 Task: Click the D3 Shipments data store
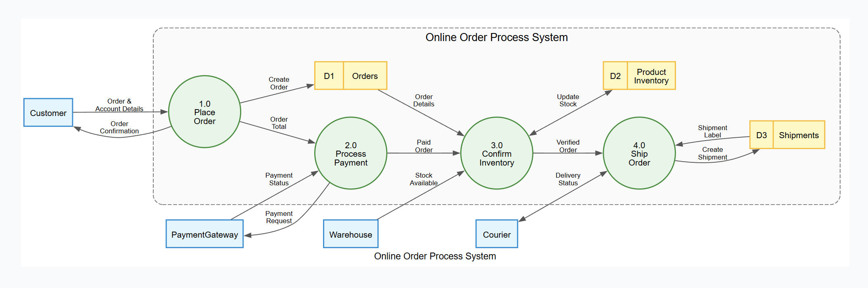[787, 135]
